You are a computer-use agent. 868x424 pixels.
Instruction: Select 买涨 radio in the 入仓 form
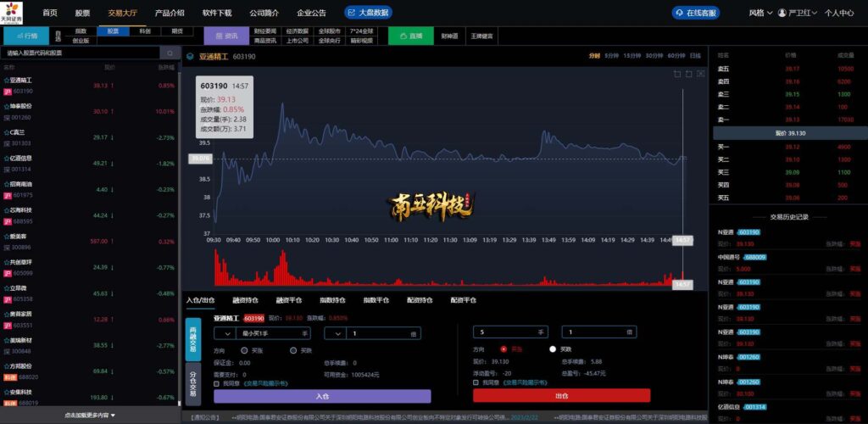click(244, 350)
